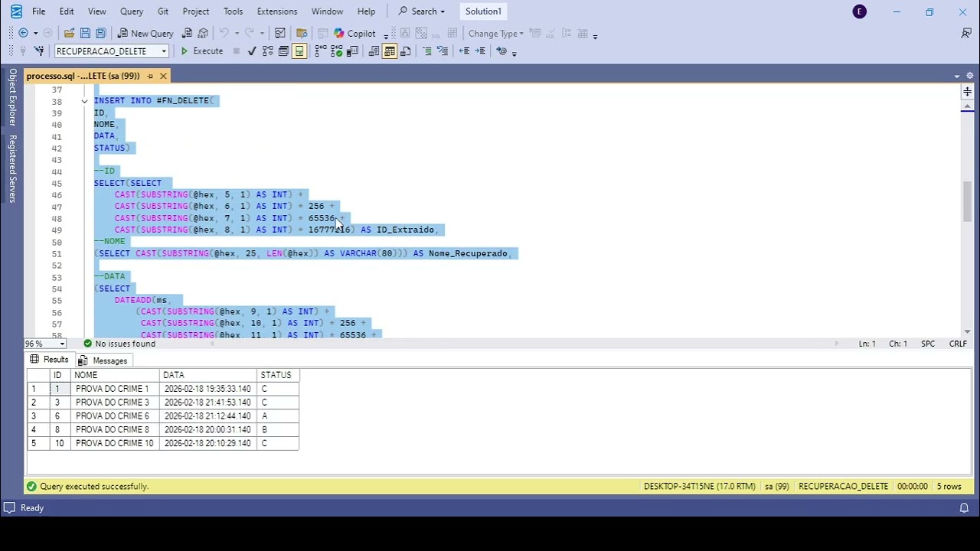
Task: Select Results to Text icon
Action: click(x=374, y=51)
